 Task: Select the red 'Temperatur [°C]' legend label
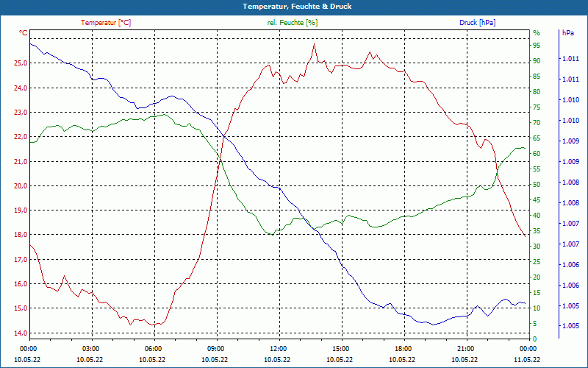(106, 23)
